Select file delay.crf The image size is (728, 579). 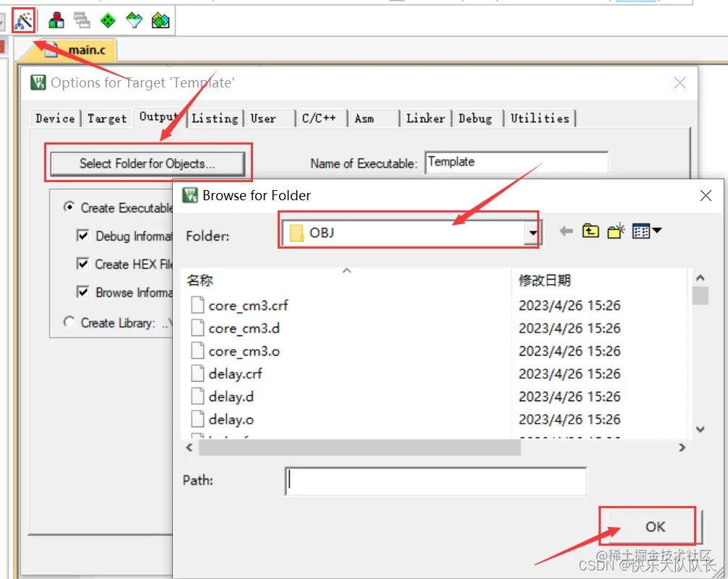click(236, 373)
